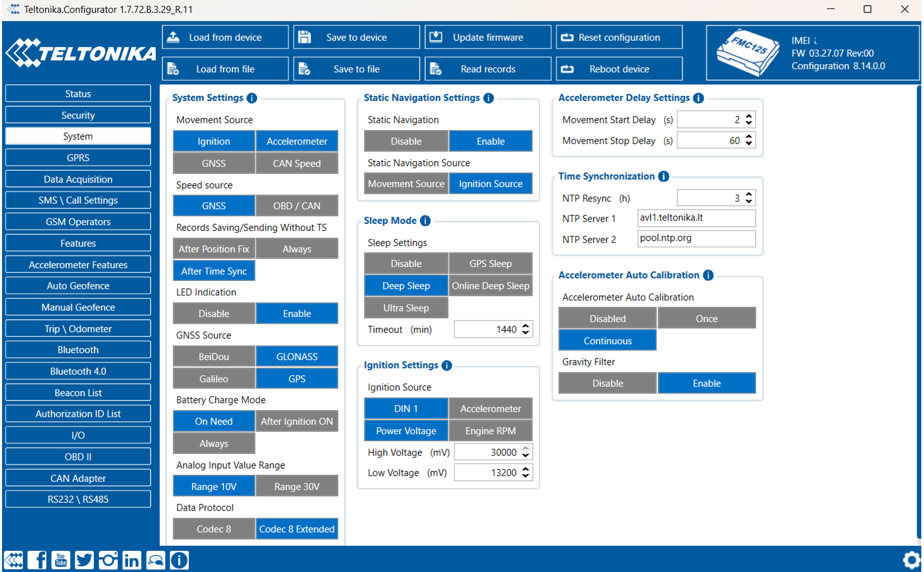The width and height of the screenshot is (924, 572).
Task: Decrease Sleep Timeout minutes
Action: click(525, 332)
